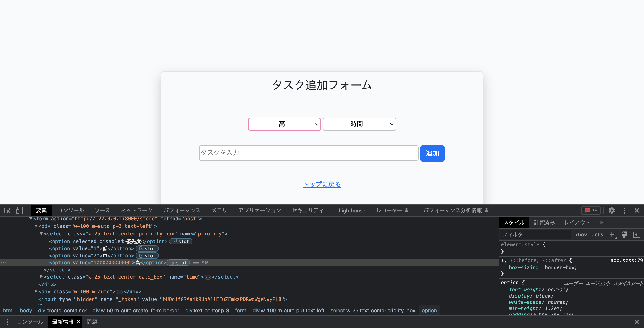The width and height of the screenshot is (644, 328).
Task: Open the セキュリティ tab
Action: click(307, 211)
